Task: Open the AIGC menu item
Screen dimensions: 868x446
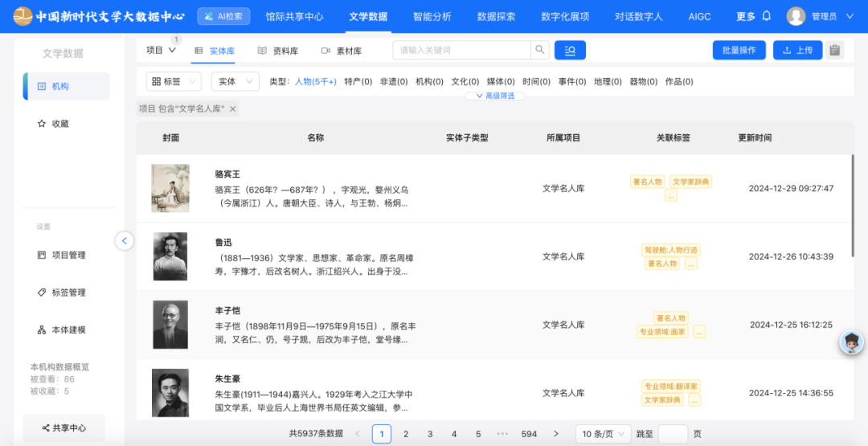Action: pyautogui.click(x=700, y=17)
